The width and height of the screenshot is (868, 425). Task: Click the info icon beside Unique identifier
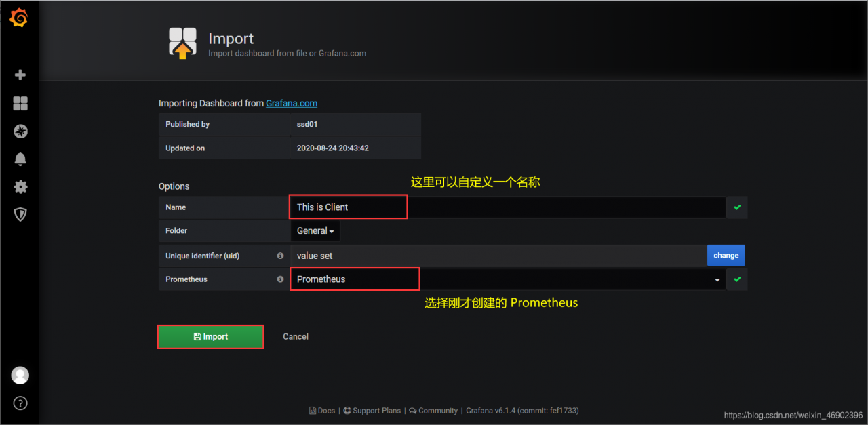point(280,256)
